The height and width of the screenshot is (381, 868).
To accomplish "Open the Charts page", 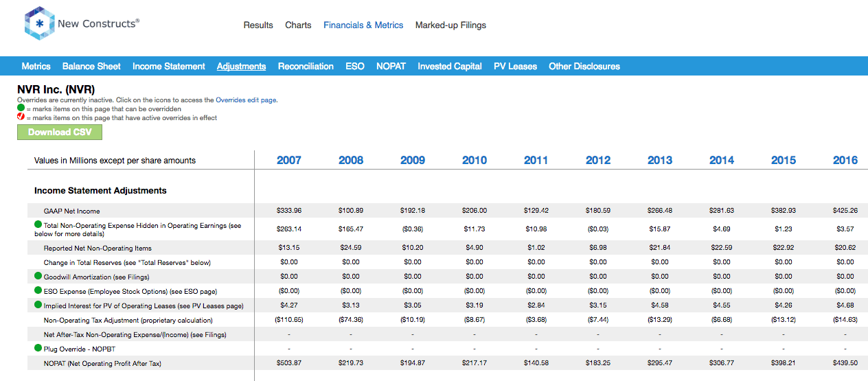I will click(298, 25).
